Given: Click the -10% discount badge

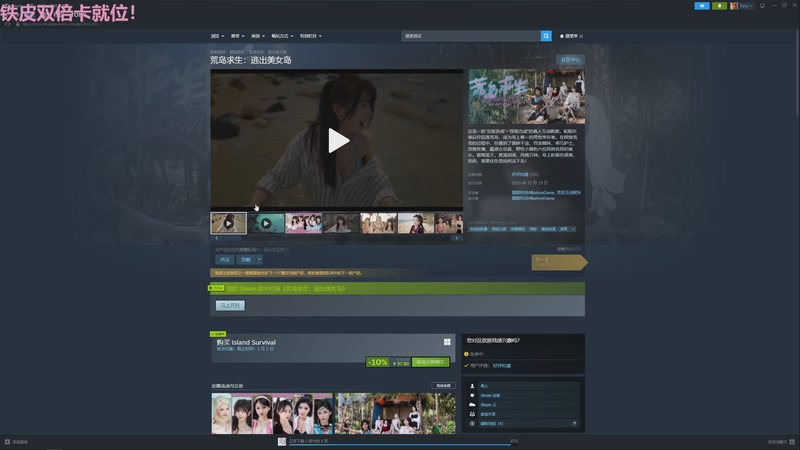Looking at the screenshot, I should 378,362.
